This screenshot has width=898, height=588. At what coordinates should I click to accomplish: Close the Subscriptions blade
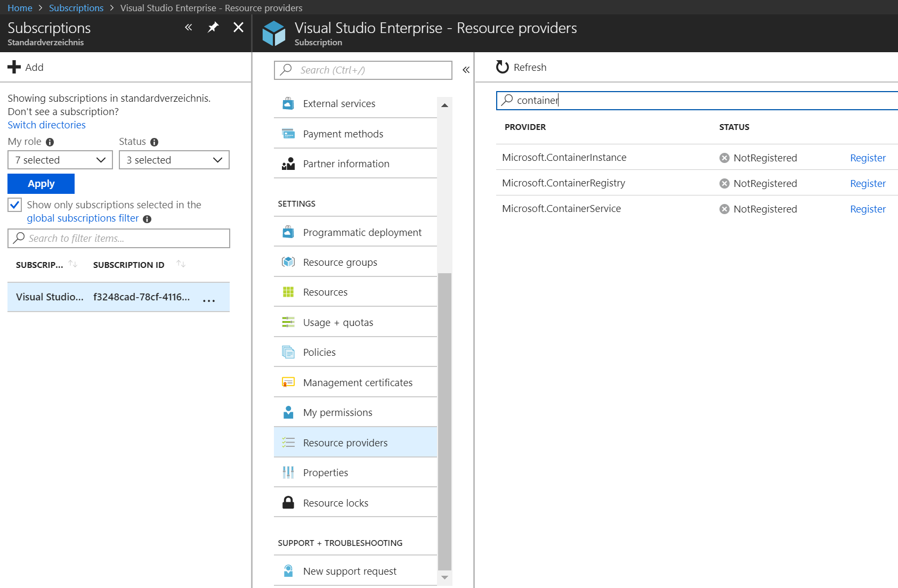(238, 27)
